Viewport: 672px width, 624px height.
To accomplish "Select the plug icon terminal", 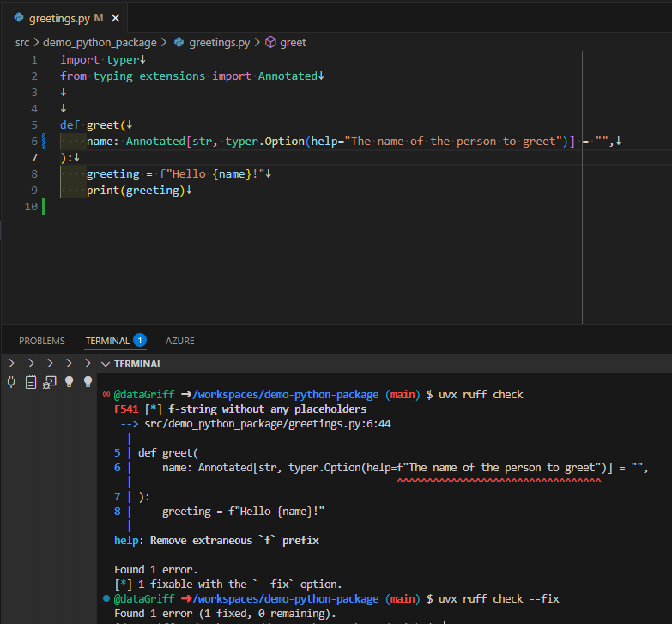I will click(x=11, y=382).
